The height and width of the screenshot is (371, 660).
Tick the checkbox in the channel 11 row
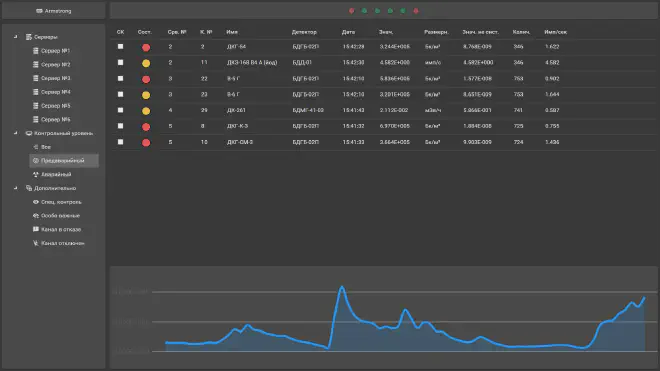point(121,62)
